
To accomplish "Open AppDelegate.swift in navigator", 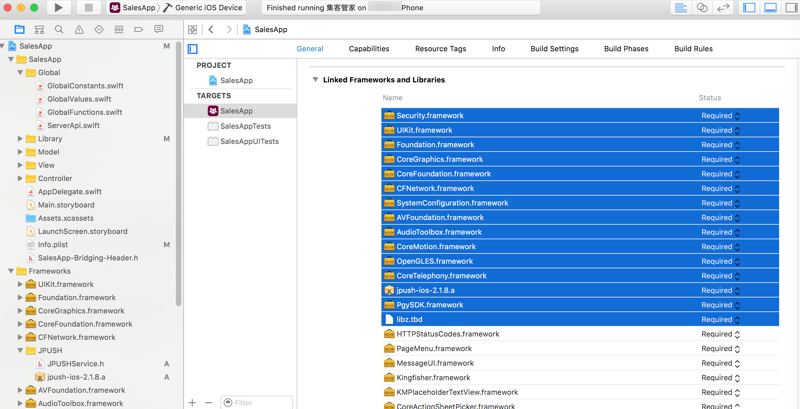I will pos(70,192).
